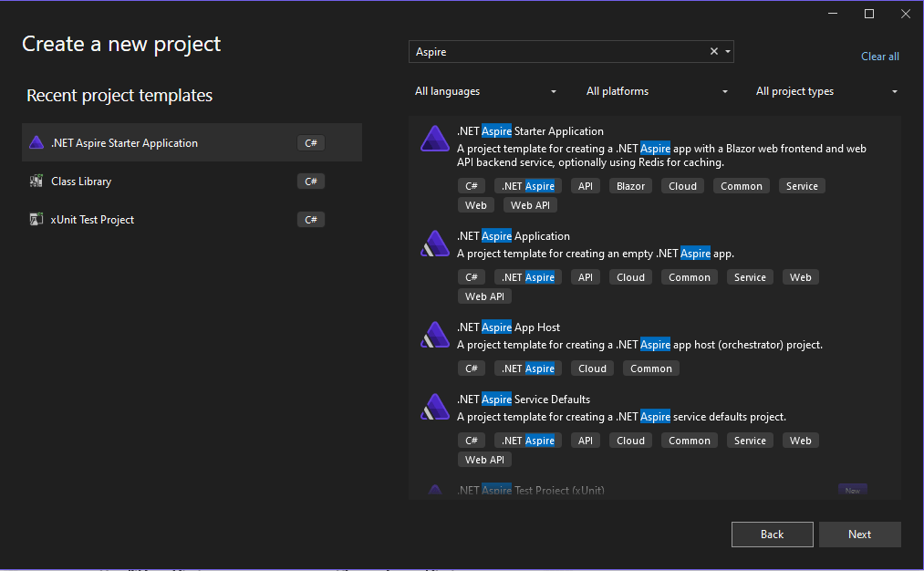
Task: Click the .NET Aspire Application template icon
Action: (x=435, y=244)
